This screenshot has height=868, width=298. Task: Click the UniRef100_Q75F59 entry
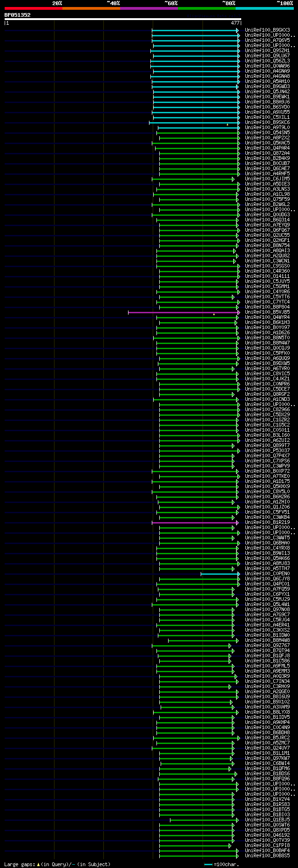[x=267, y=200]
